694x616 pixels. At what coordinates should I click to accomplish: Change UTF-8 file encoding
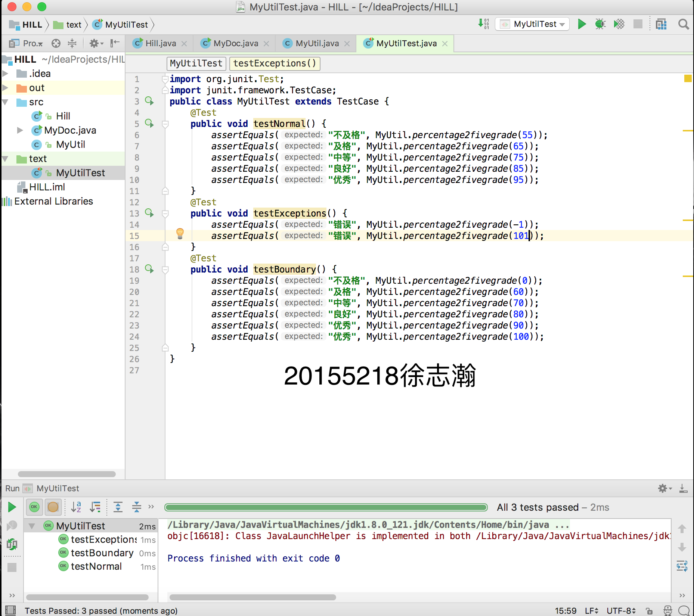[621, 611]
